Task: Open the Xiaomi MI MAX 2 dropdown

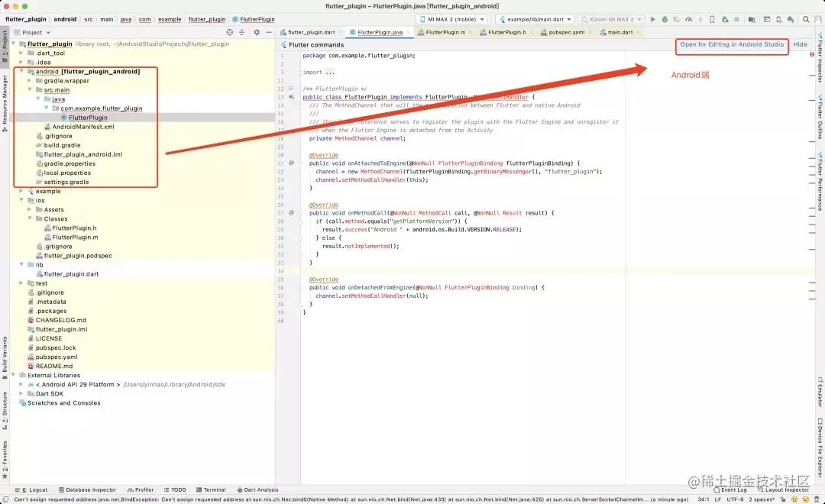Action: (x=611, y=19)
